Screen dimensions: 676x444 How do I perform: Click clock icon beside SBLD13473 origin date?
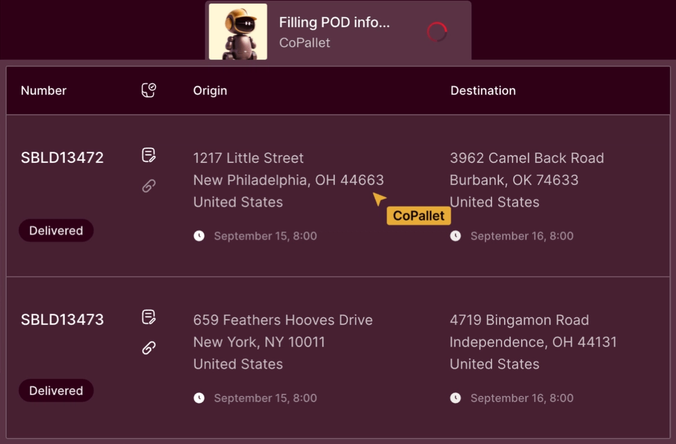[199, 398]
